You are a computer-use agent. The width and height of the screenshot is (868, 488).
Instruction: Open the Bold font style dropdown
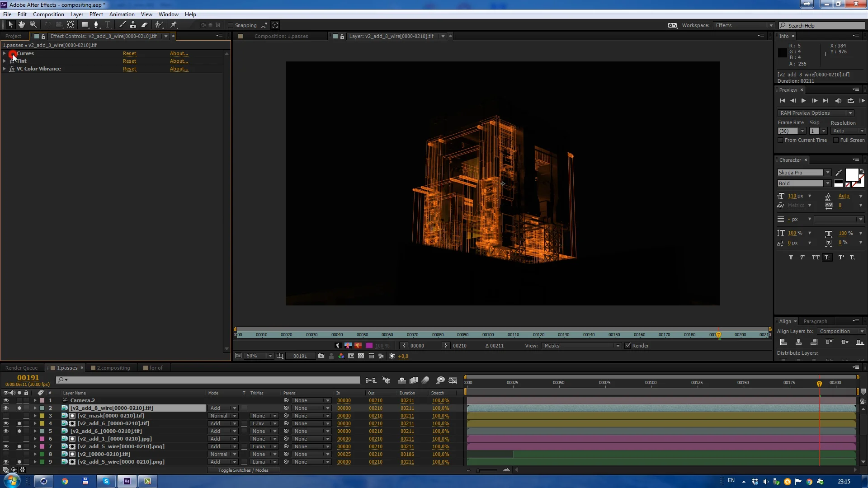(804, 183)
